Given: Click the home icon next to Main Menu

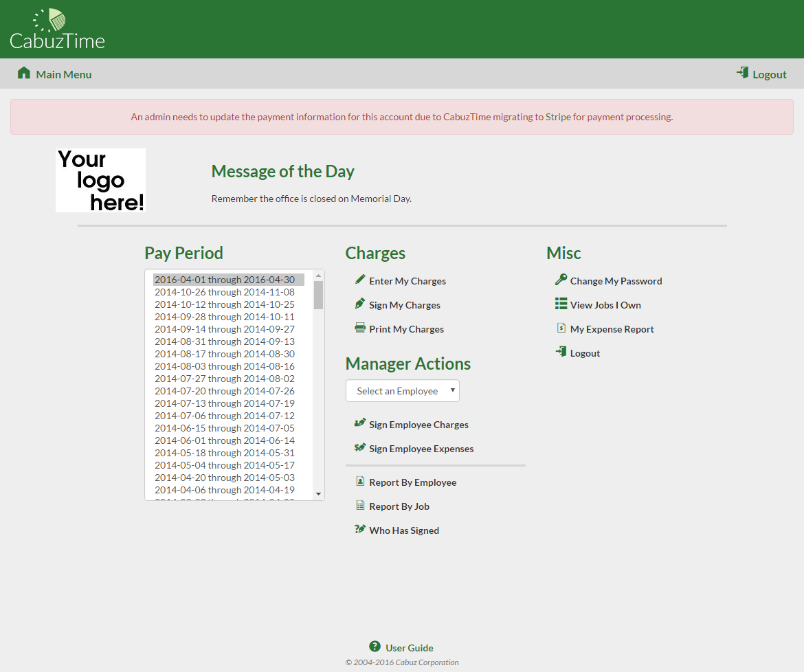Looking at the screenshot, I should click(23, 72).
